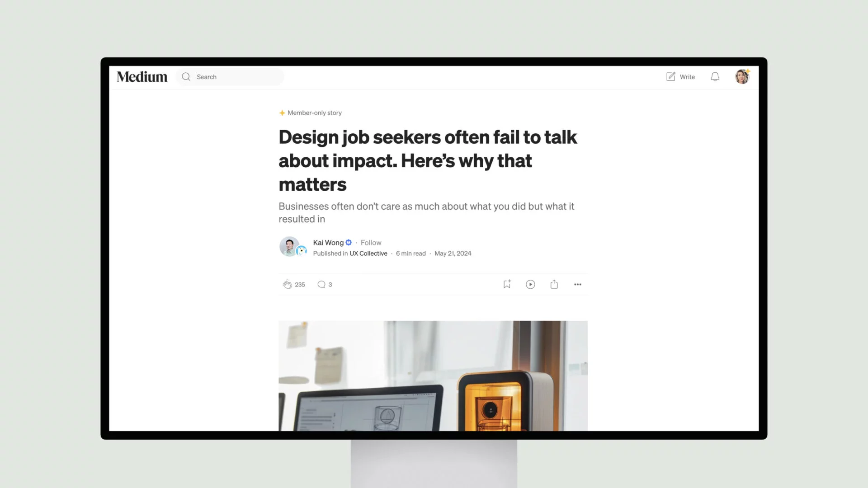
Task: Click the write/edit icon in navbar
Action: coord(671,76)
